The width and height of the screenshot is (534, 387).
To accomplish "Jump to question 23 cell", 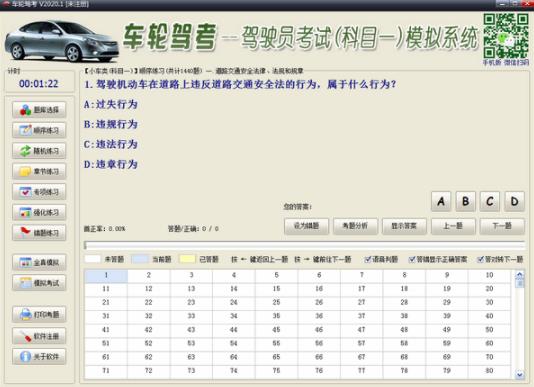I will [x=191, y=303].
